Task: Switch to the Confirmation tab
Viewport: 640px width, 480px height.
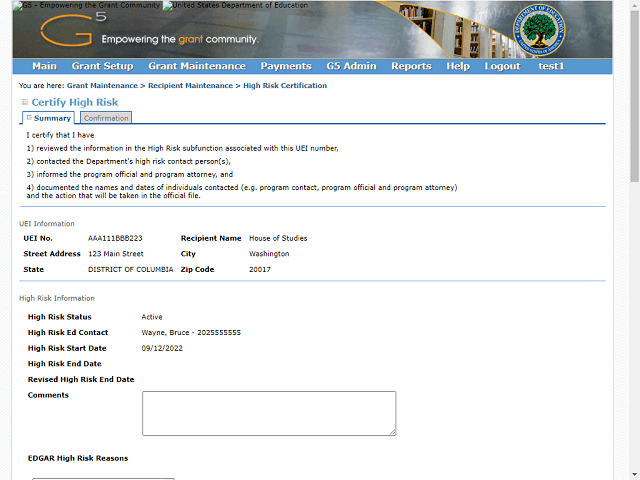Action: click(x=106, y=118)
